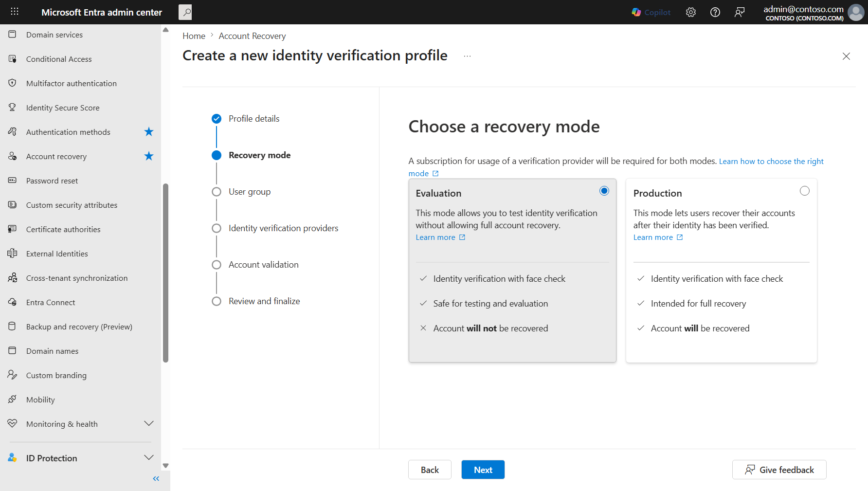Open the Account Recovery breadcrumb link

252,36
